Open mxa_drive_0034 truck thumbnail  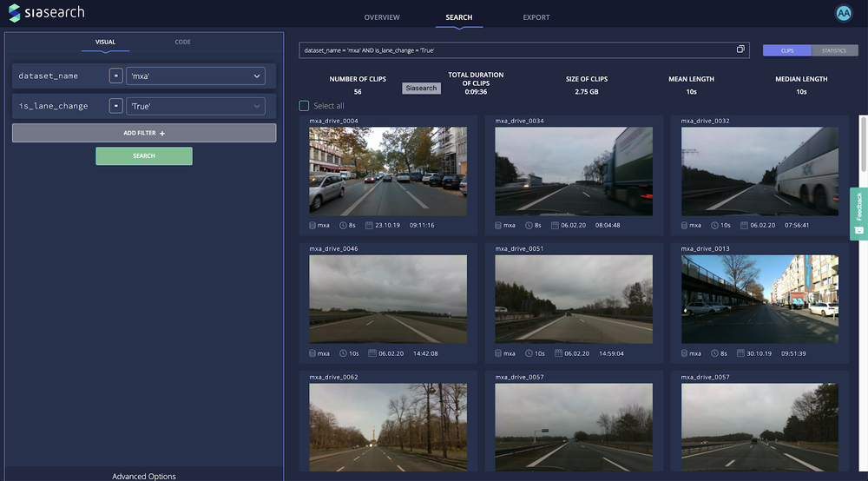574,171
